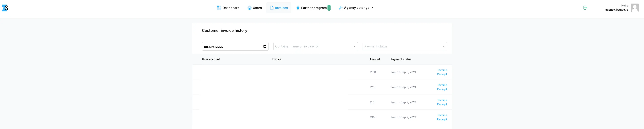Open Invoice link for the $10 row
The height and width of the screenshot is (129, 644).
[x=442, y=100]
